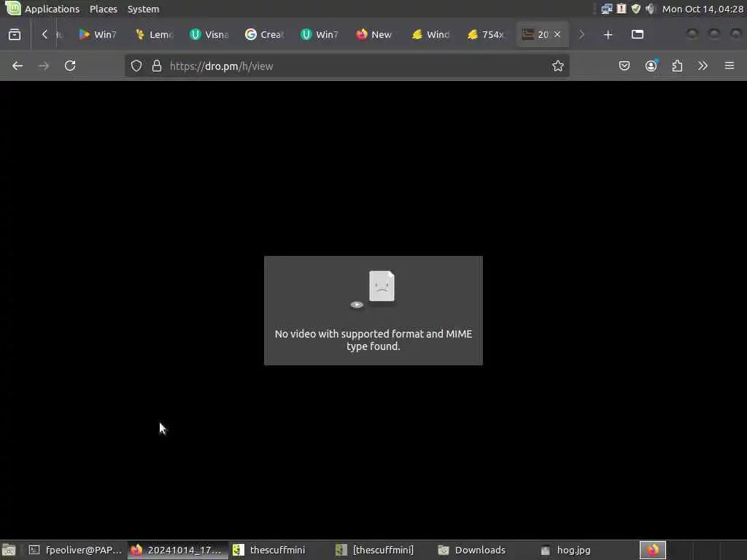
Task: Bookmark this page with star icon
Action: click(558, 66)
